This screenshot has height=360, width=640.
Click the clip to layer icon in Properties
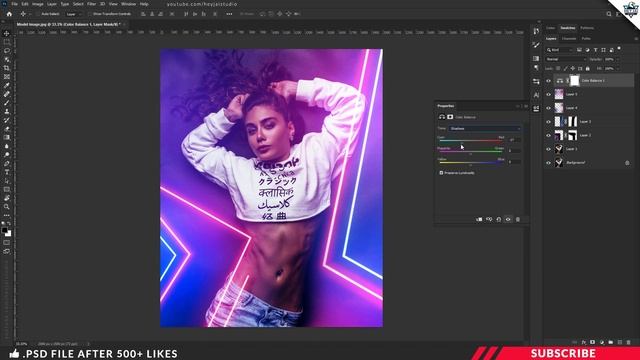479,219
